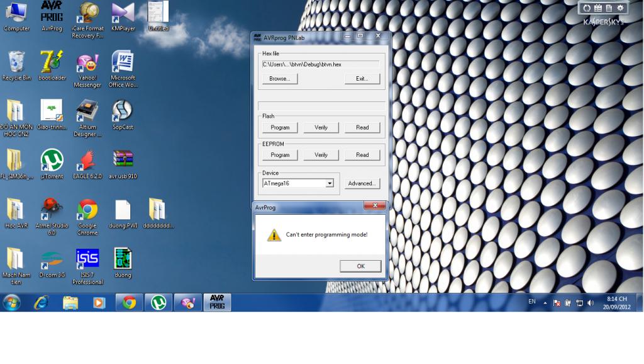Click the hex file path field

click(x=321, y=65)
